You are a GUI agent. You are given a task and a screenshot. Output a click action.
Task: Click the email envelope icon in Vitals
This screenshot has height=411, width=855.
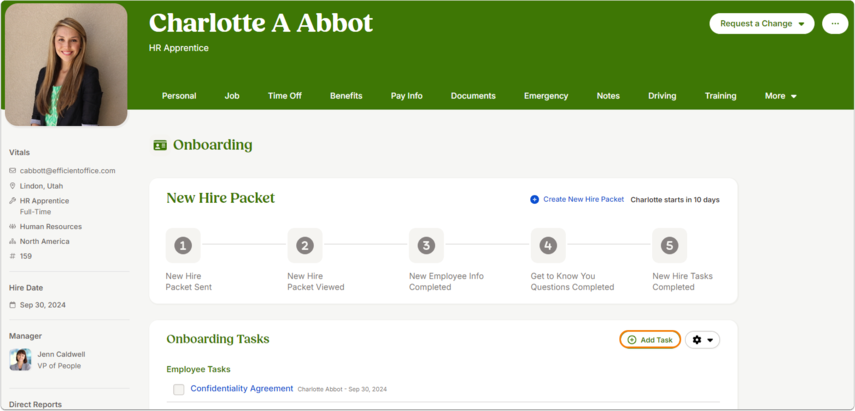coord(13,171)
